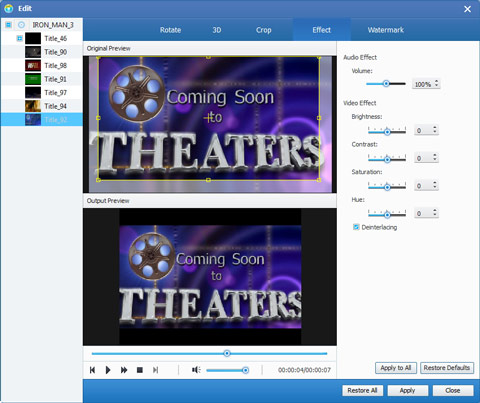Mute audio using the speaker icon

196,370
